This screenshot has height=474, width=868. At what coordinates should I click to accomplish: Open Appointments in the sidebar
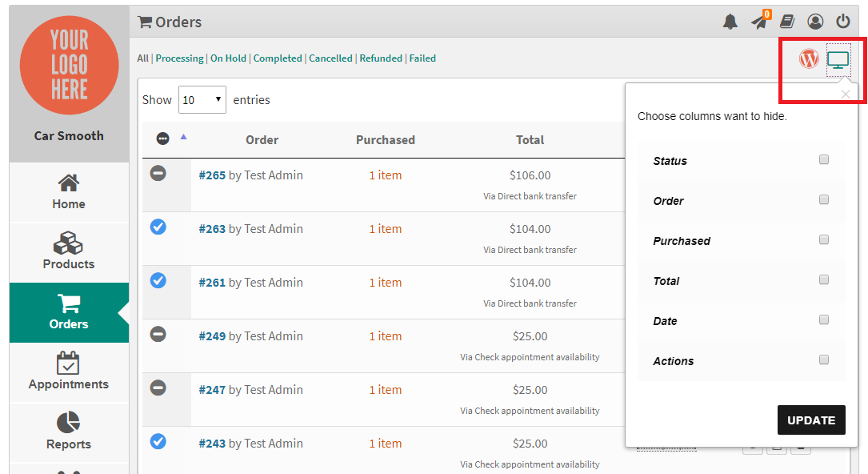[x=69, y=372]
